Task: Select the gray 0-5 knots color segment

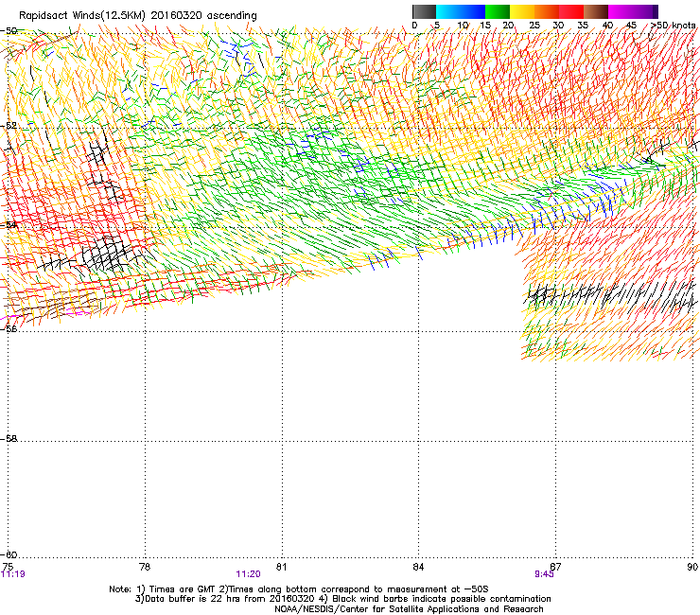Action: [x=424, y=11]
